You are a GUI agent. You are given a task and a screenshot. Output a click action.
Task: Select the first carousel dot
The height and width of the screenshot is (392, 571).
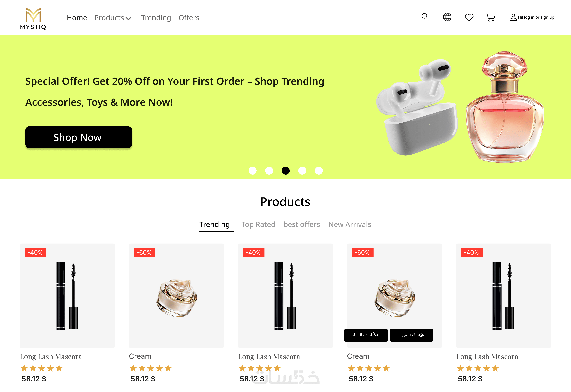coord(253,170)
